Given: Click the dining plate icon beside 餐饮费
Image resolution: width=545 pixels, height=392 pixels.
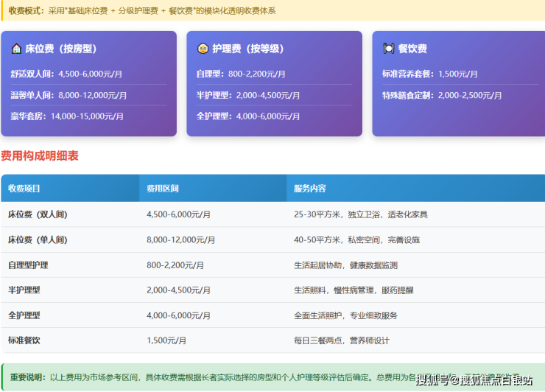Looking at the screenshot, I should point(388,49).
